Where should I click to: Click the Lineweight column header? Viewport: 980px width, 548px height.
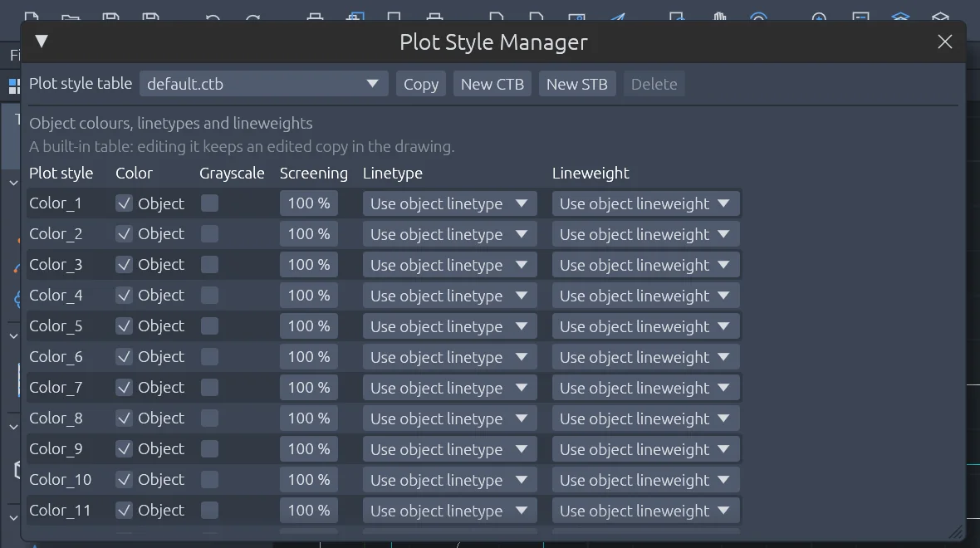590,173
